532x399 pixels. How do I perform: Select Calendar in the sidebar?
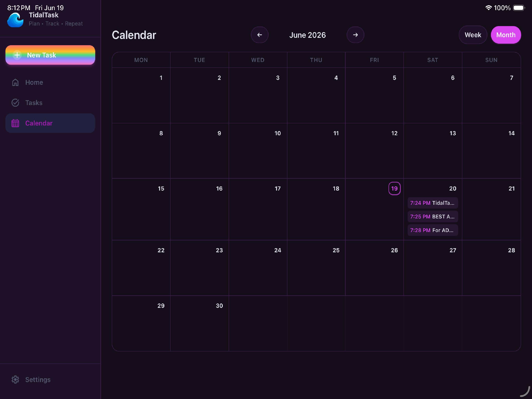(50, 123)
